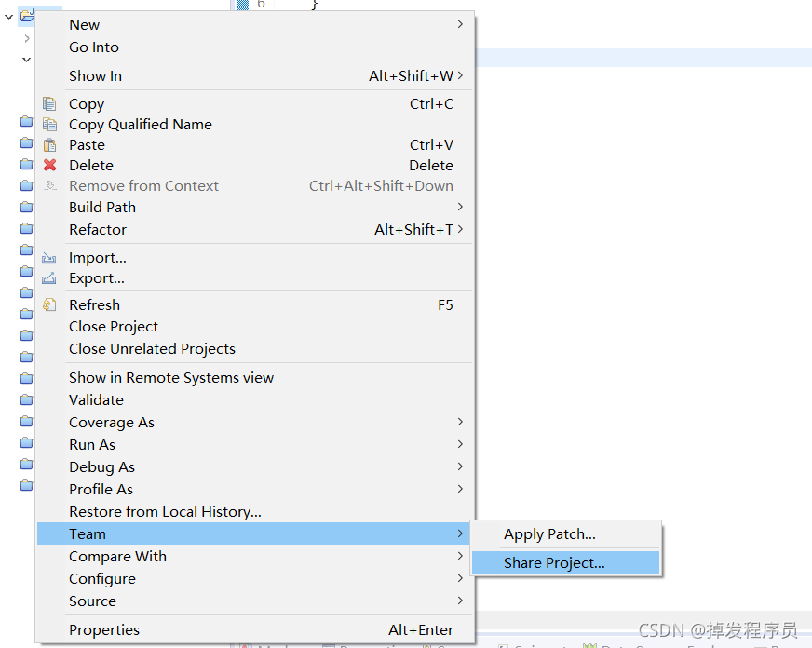812x648 pixels.
Task: Click the arrow beside Run As
Action: [460, 444]
